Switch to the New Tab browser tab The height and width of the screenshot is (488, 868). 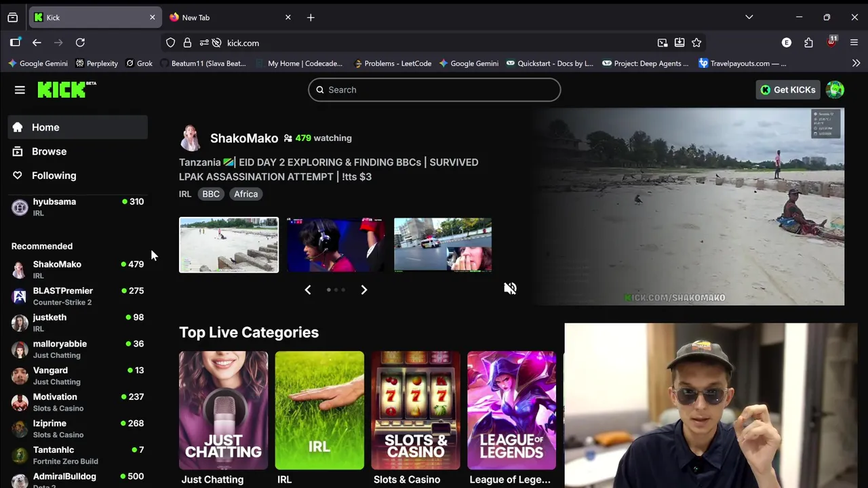231,18
